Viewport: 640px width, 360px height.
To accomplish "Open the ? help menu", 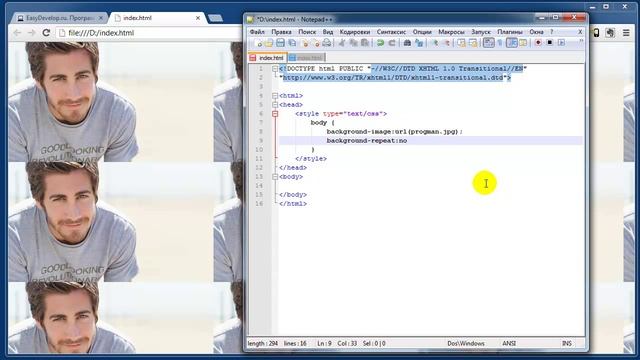I will (551, 32).
